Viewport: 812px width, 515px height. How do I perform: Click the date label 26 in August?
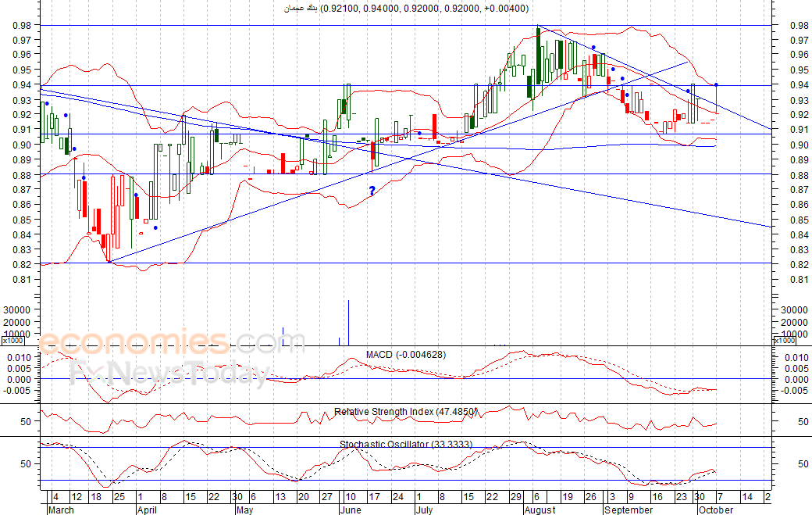click(x=591, y=497)
